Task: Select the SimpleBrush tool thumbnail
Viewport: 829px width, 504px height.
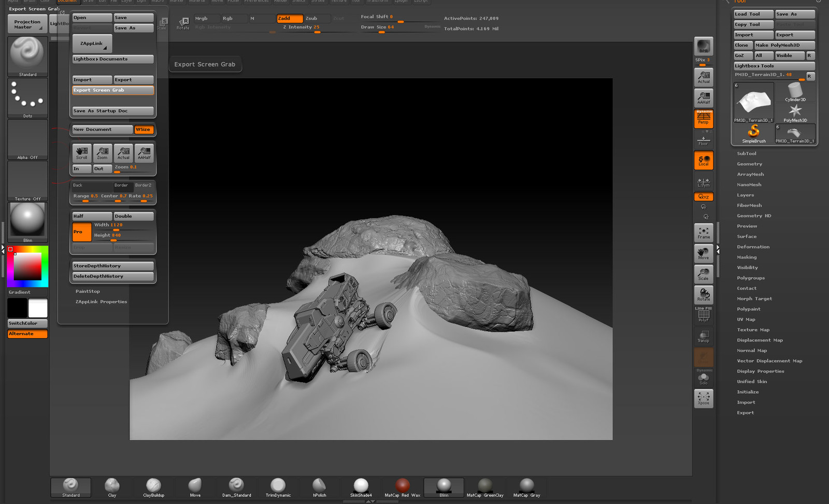Action: pos(753,133)
